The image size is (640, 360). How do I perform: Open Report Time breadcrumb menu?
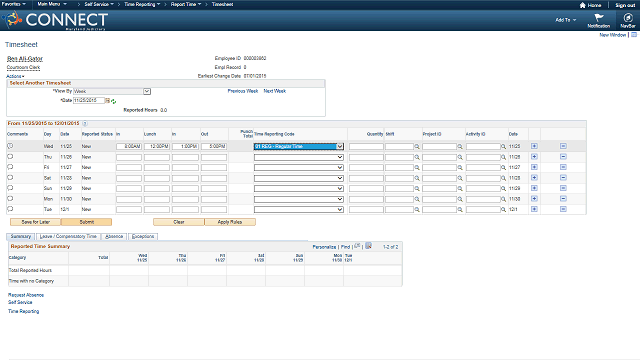186,4
